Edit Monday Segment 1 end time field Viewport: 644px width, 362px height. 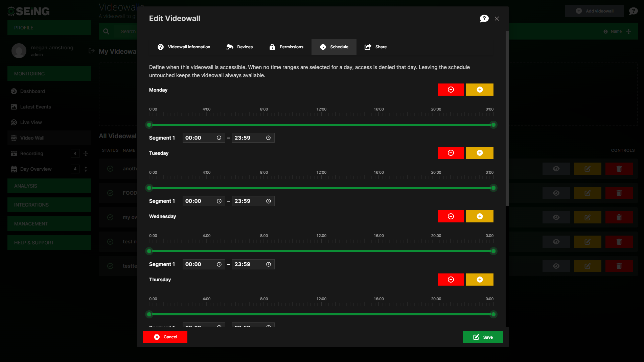pos(253,138)
